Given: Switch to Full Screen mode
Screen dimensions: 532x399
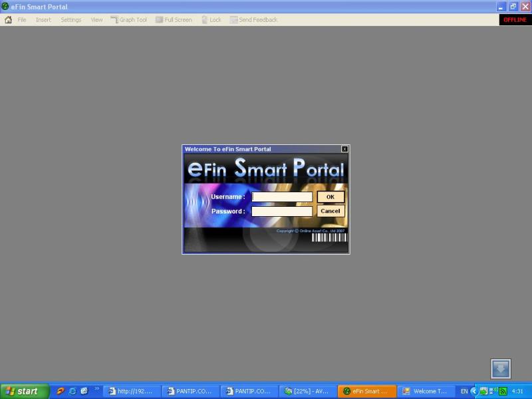Looking at the screenshot, I should click(174, 20).
